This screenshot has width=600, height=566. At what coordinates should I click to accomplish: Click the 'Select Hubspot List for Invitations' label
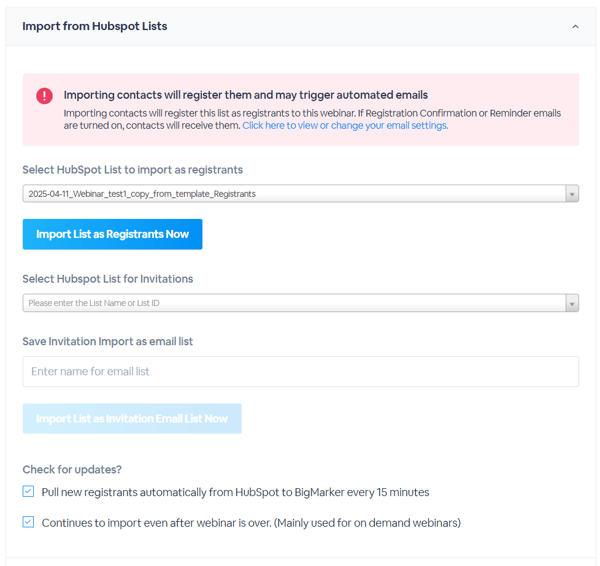pyautogui.click(x=108, y=279)
